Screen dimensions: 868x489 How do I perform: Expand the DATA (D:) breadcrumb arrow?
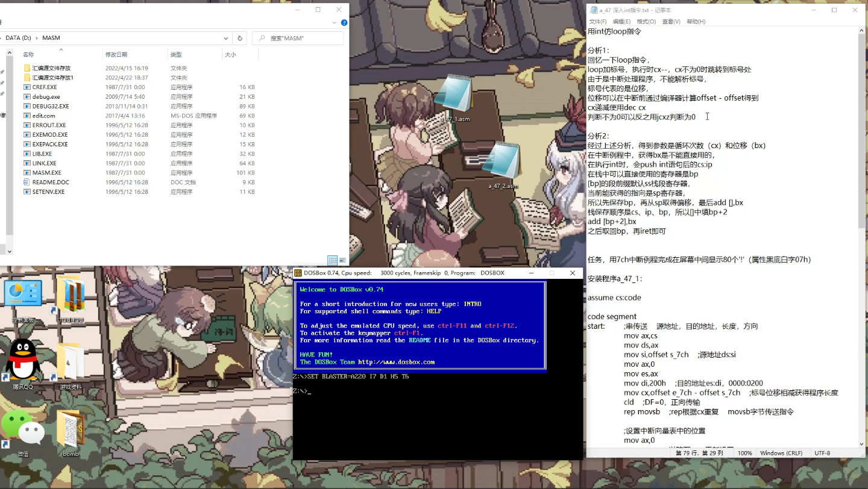tap(37, 38)
